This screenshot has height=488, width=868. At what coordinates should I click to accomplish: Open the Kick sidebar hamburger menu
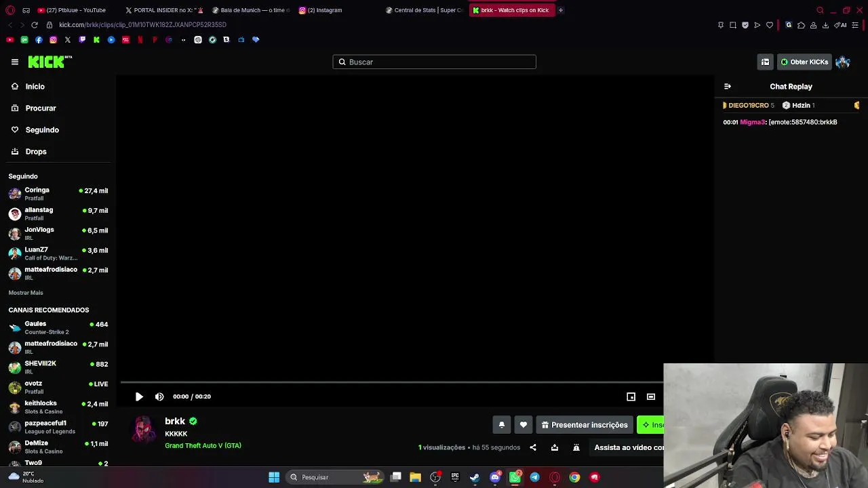15,62
